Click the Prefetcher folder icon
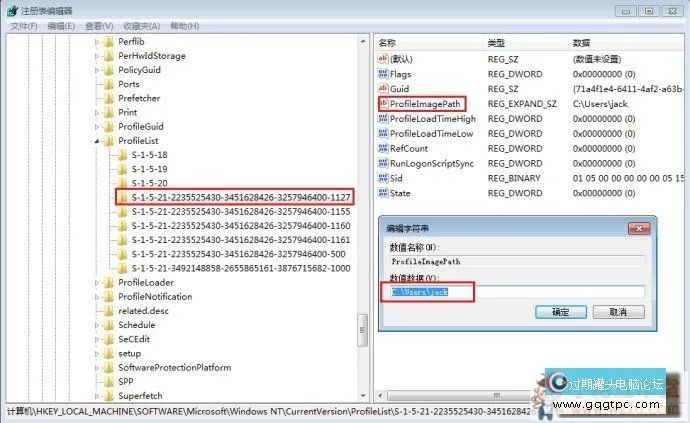Screen dimensions: 690x423 [108, 98]
